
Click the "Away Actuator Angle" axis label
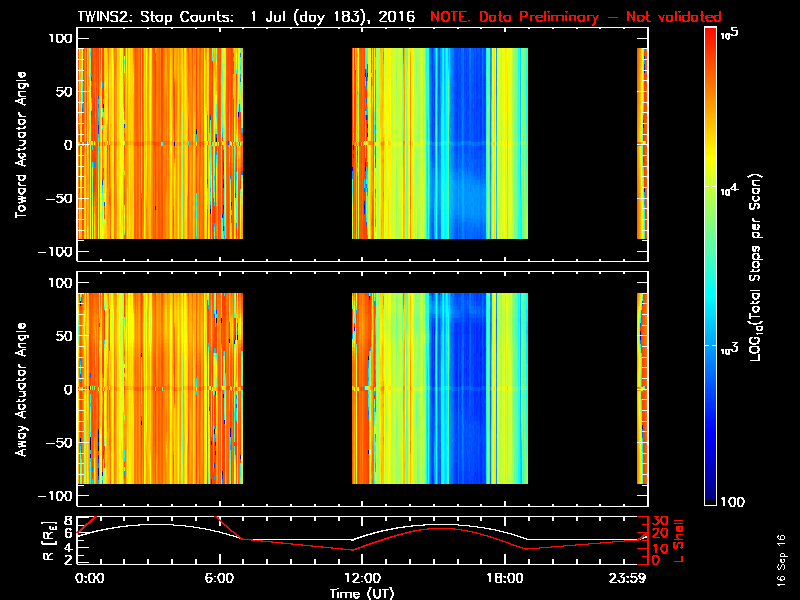(21, 389)
